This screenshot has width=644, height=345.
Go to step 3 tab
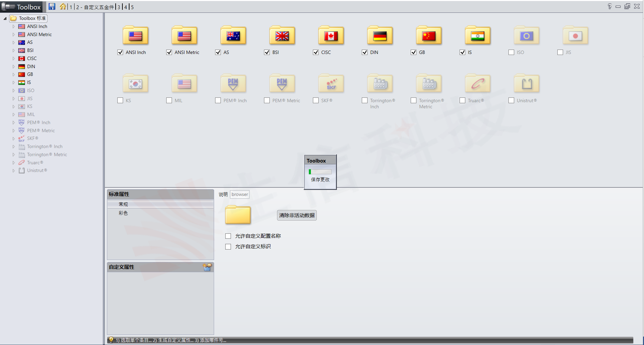click(x=119, y=7)
